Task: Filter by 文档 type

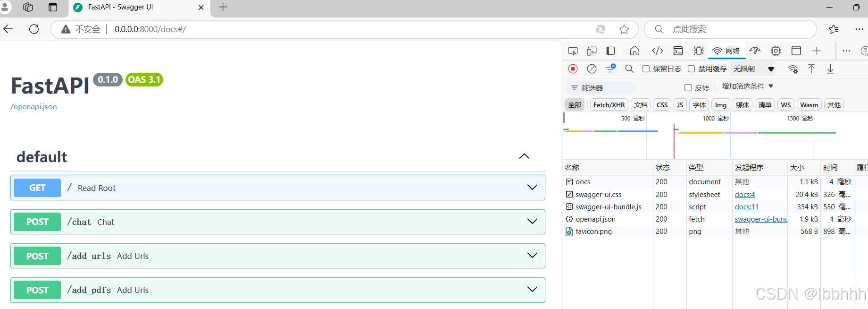Action: (641, 105)
